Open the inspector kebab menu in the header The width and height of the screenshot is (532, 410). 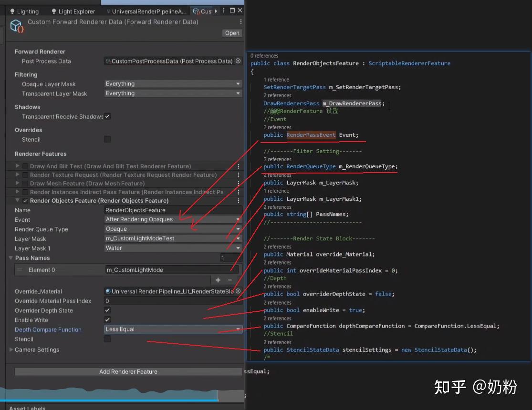(240, 21)
